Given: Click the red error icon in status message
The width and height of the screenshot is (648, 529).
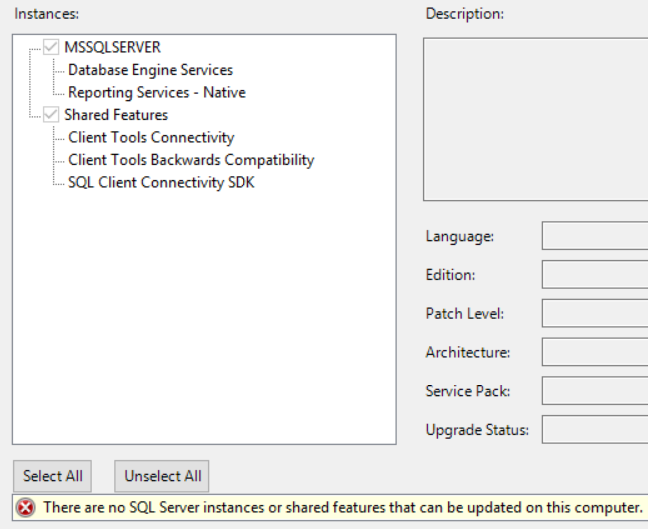Looking at the screenshot, I should point(26,508).
